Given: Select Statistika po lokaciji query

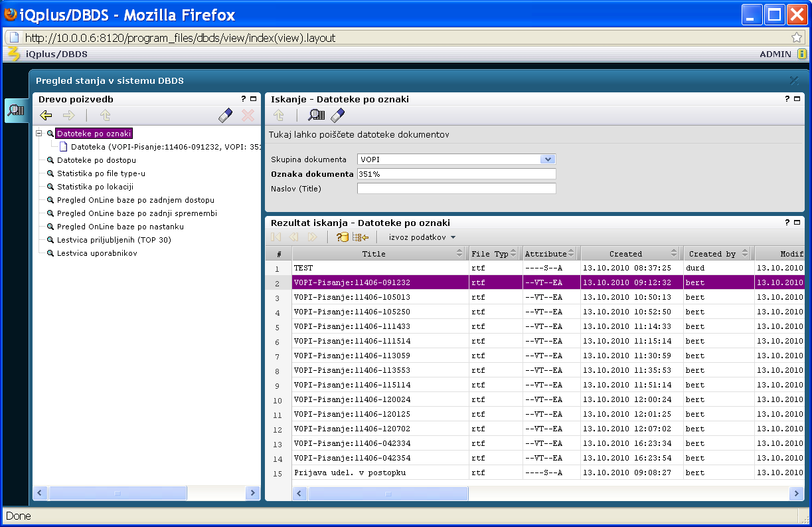Looking at the screenshot, I should 96,187.
